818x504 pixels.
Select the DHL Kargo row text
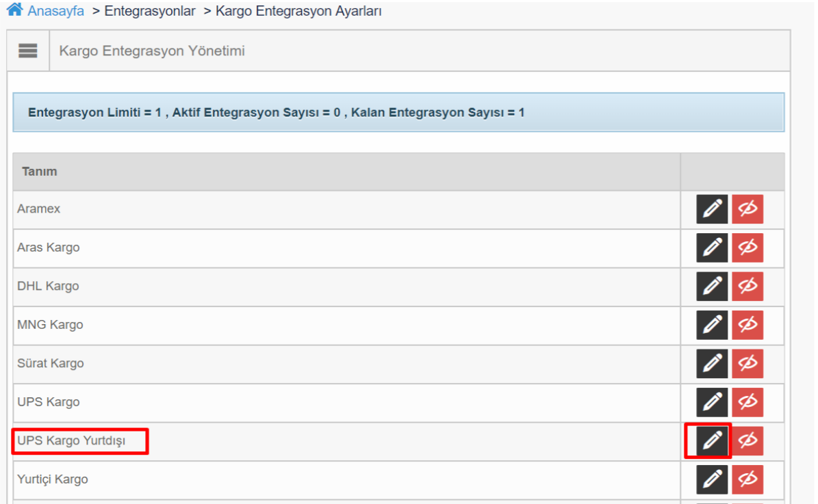pos(48,286)
